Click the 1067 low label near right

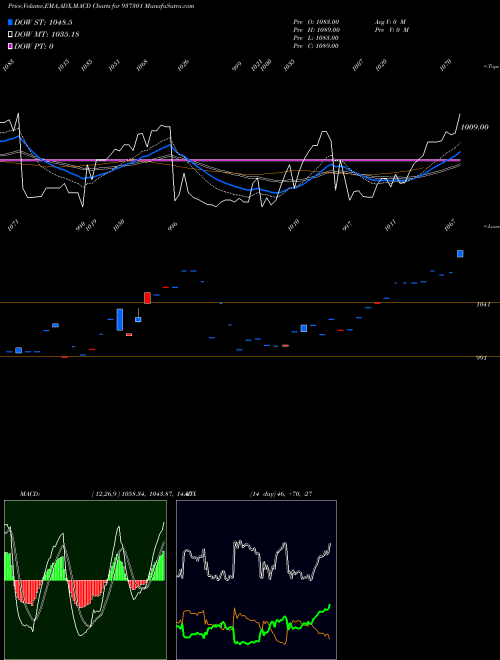tap(451, 224)
